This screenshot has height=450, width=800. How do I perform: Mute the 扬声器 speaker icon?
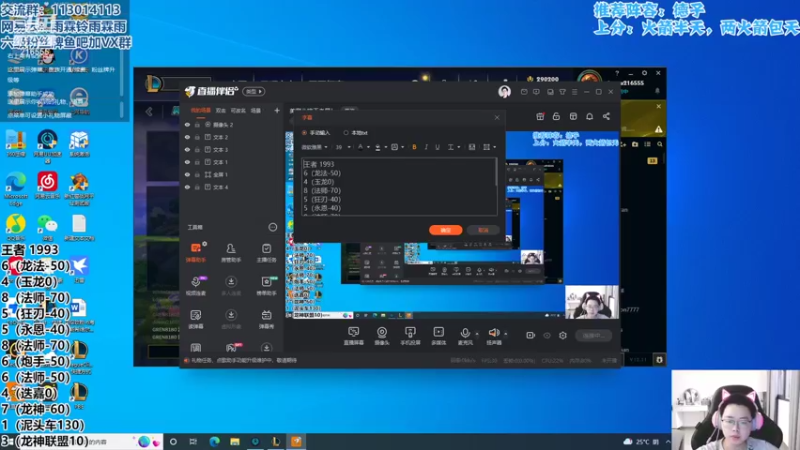tap(493, 333)
